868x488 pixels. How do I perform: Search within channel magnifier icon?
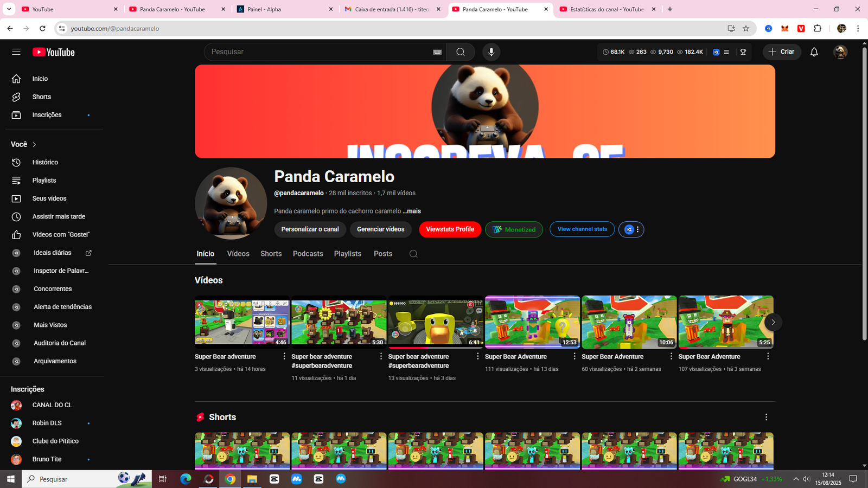(x=413, y=254)
